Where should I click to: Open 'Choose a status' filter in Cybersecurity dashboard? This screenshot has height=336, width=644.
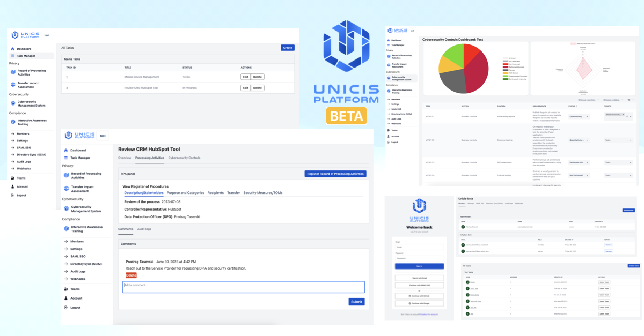tap(613, 100)
